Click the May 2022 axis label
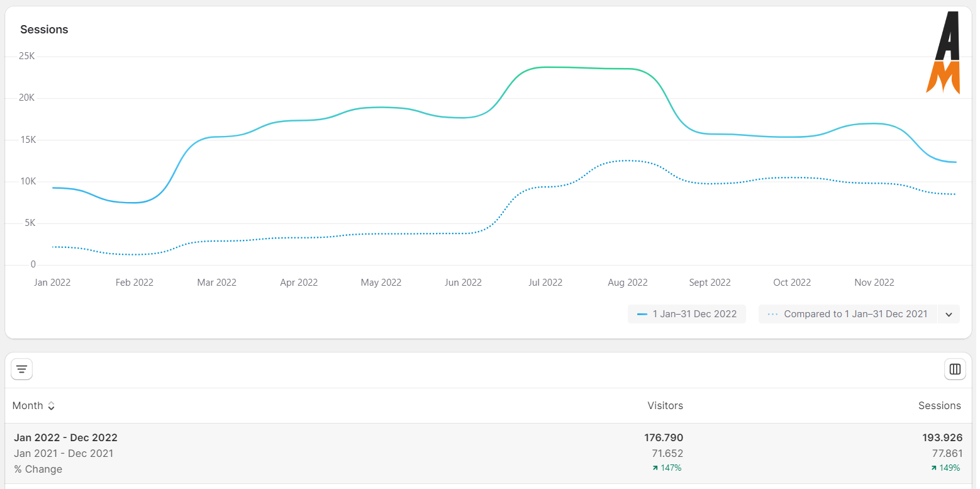The image size is (980, 489). pos(381,283)
